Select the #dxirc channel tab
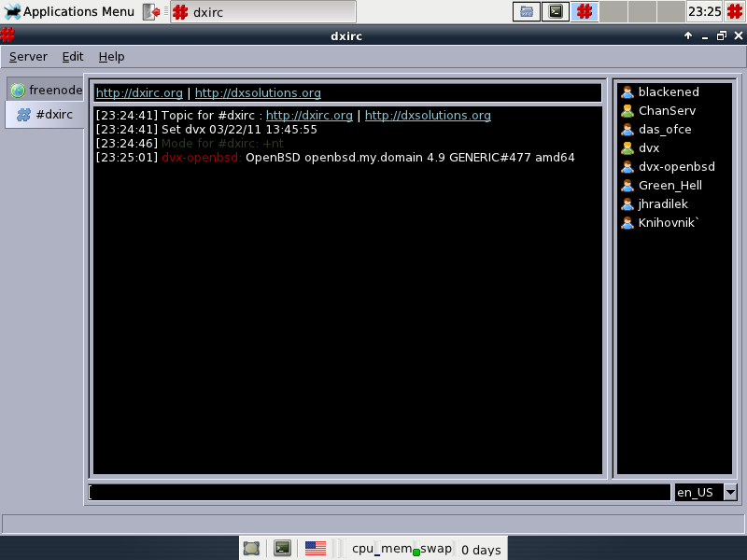 [x=45, y=114]
